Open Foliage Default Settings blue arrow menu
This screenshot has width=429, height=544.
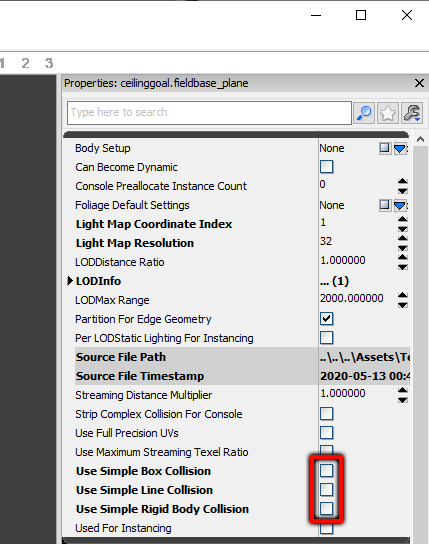coord(400,205)
